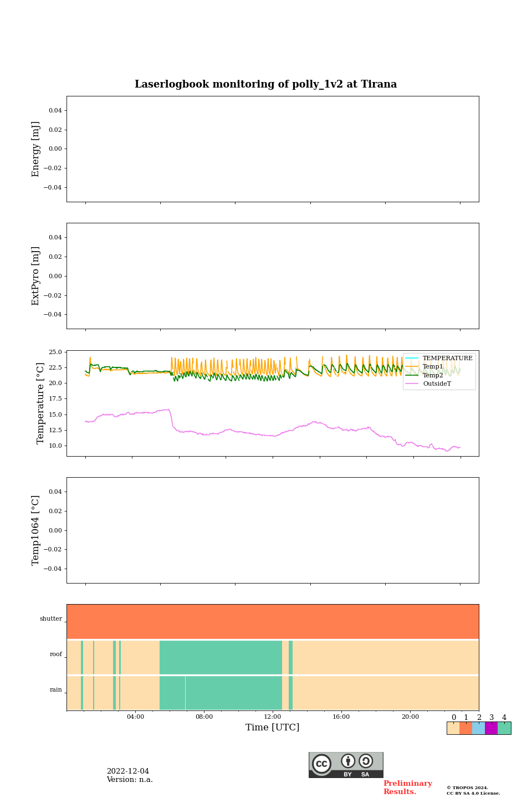The width and height of the screenshot is (532, 798).
Task: Click the roof row label
Action: [56, 654]
